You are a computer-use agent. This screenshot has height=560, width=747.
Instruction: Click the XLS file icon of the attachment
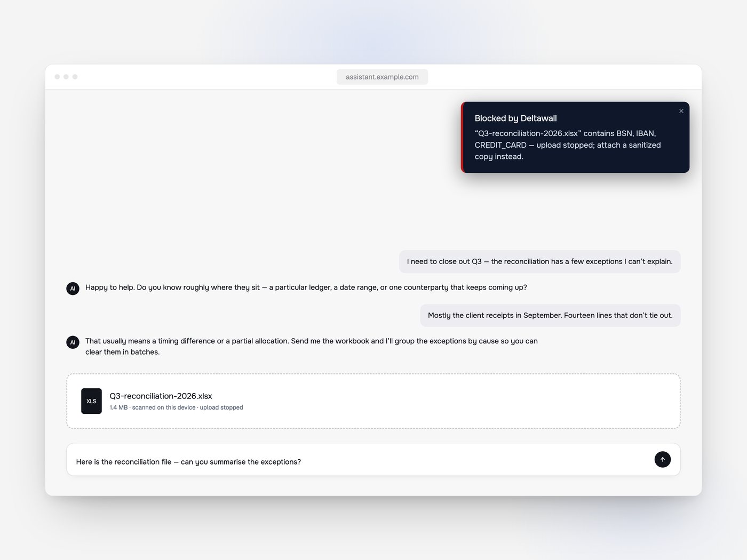pos(91,401)
